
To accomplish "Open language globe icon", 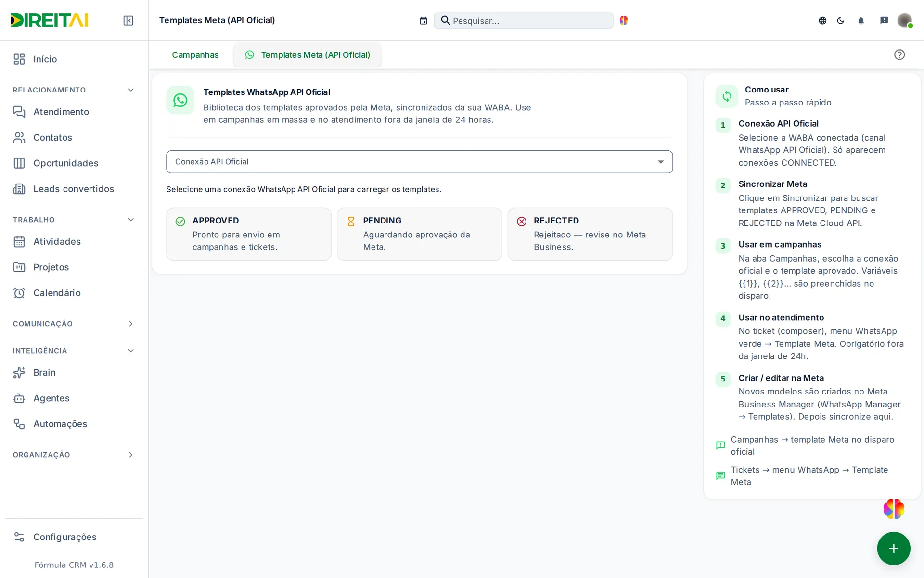I will pyautogui.click(x=822, y=20).
